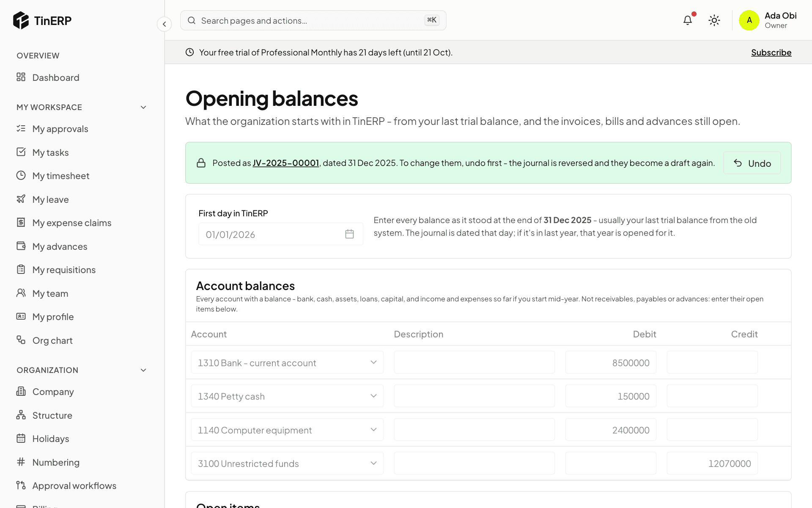Open the notifications bell

688,20
